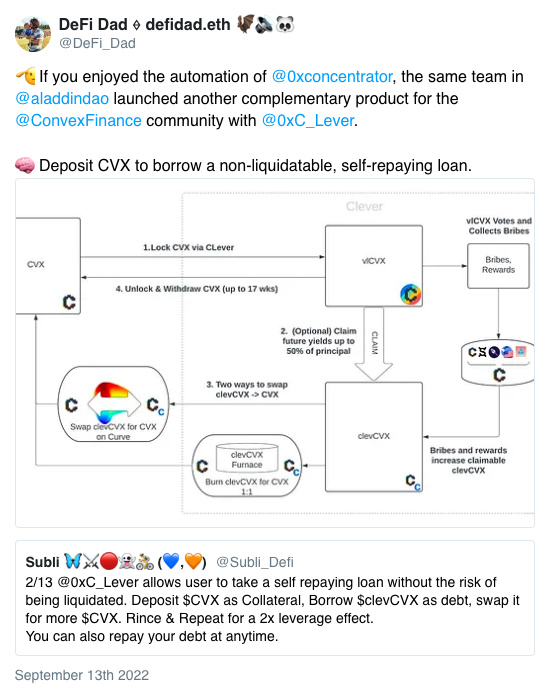This screenshot has height=691, width=551.
Task: Open the @0xC_Lever mention link
Action: tap(308, 121)
